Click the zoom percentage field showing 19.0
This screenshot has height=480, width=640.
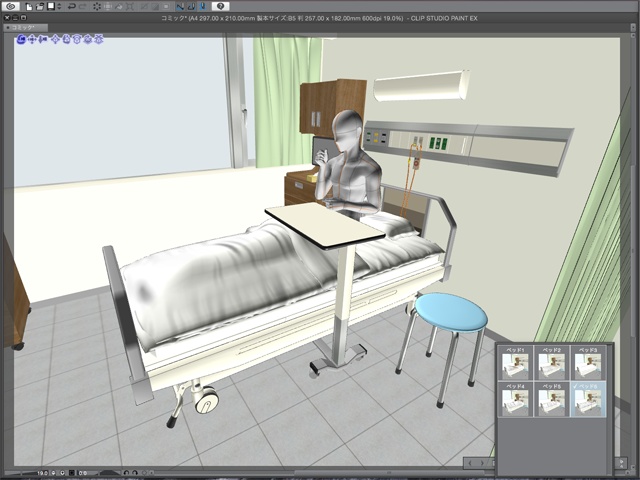pyautogui.click(x=42, y=473)
